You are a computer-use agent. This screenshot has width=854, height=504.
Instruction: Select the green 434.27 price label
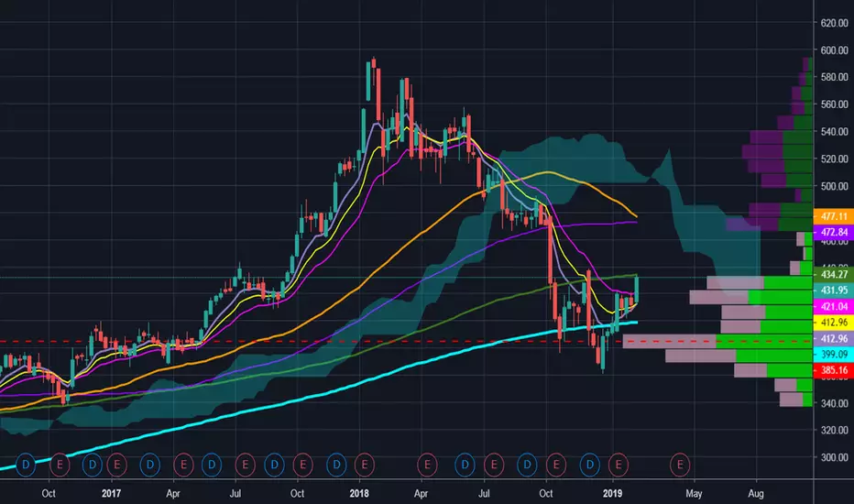834,275
